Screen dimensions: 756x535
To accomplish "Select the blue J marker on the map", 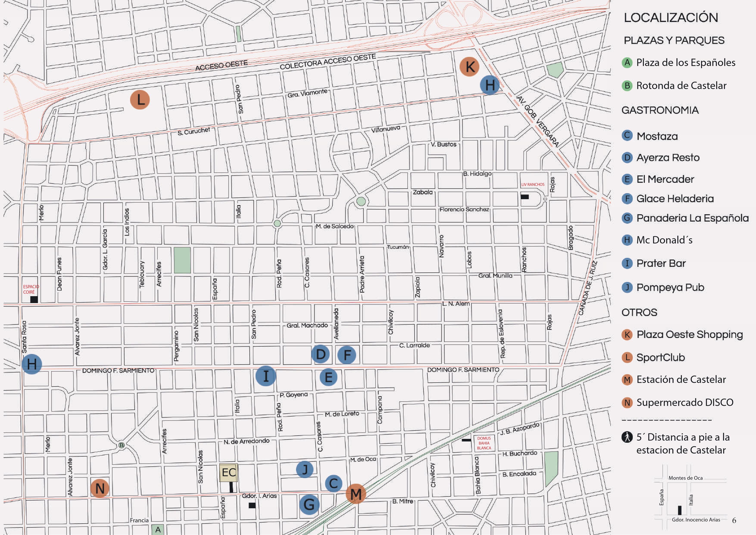I will click(305, 469).
